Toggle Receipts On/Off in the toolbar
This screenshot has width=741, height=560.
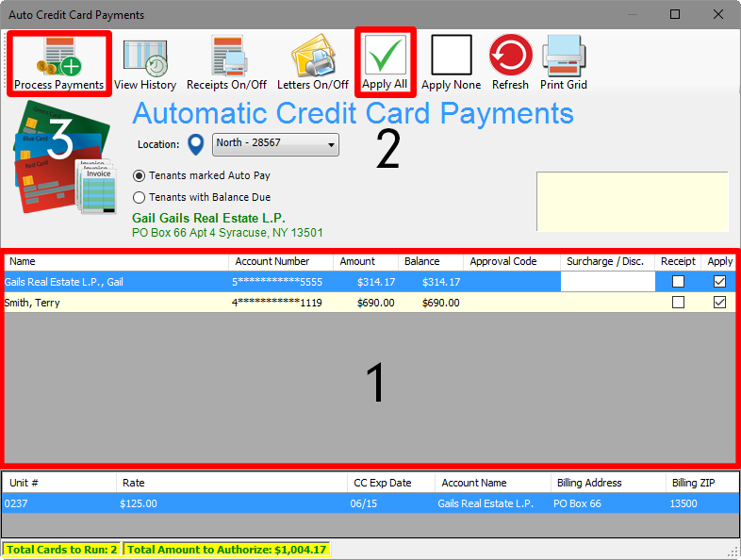tap(226, 62)
